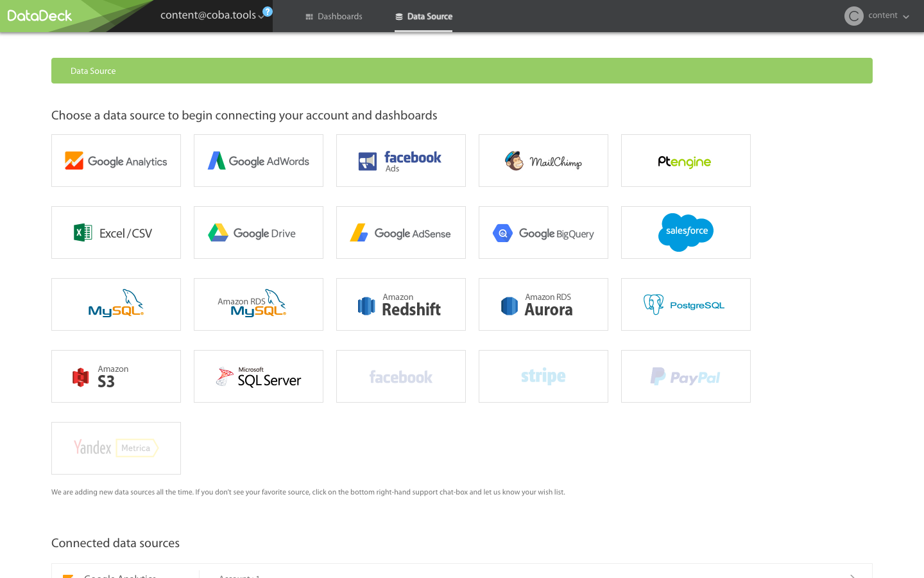Connect the PostgreSQL data source
This screenshot has width=924, height=578.
pyautogui.click(x=686, y=304)
